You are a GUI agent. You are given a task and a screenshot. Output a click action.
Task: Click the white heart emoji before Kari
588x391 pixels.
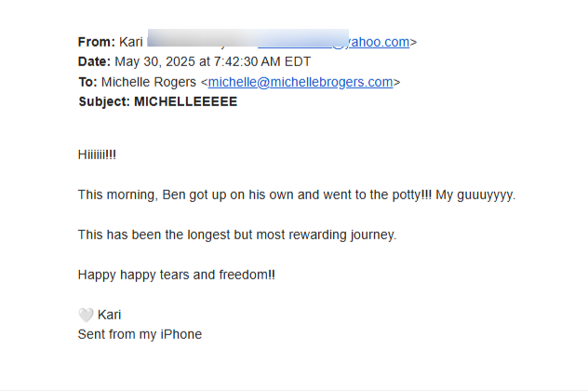(86, 315)
